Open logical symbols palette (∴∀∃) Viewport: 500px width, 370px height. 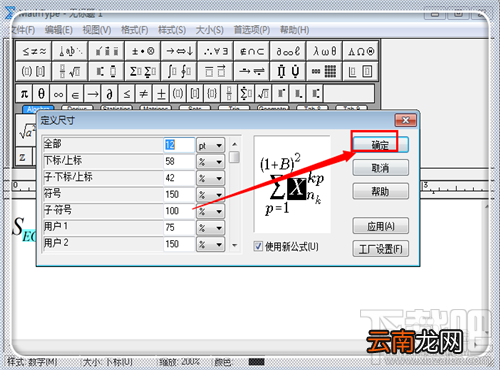[215, 51]
